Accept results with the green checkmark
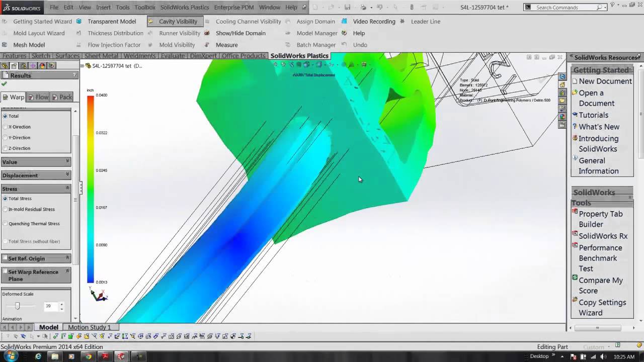 pos(5,84)
